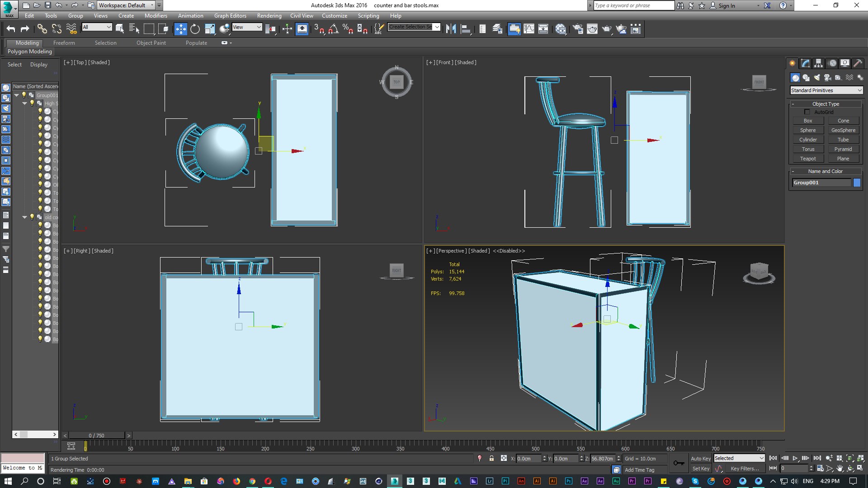The height and width of the screenshot is (488, 868).
Task: Collapse the Object Type rollout
Action: [x=826, y=104]
